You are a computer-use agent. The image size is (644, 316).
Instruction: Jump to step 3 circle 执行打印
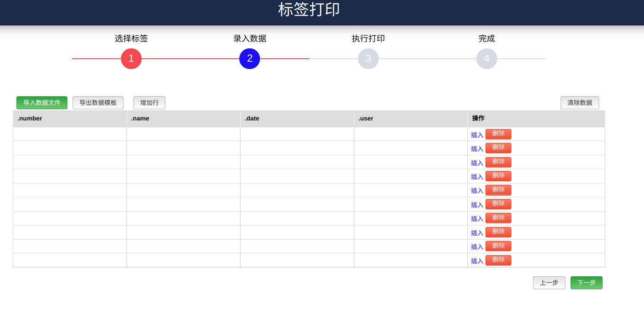[368, 59]
